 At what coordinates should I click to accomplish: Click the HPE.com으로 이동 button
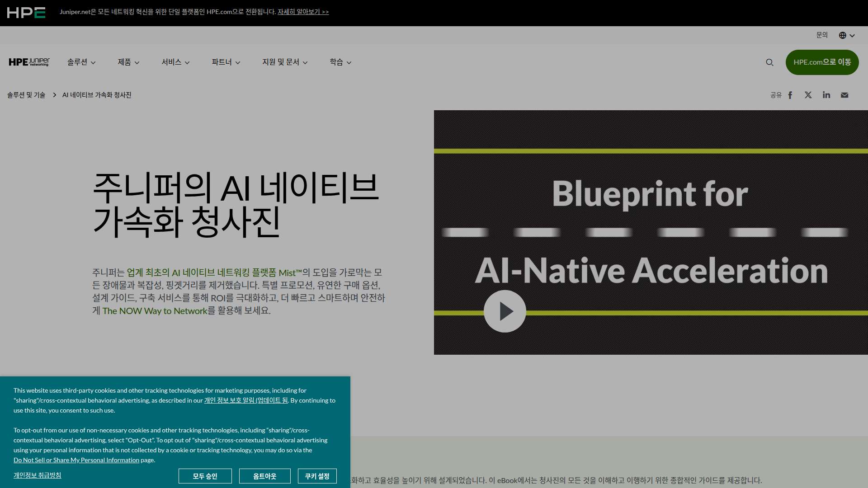coord(822,62)
